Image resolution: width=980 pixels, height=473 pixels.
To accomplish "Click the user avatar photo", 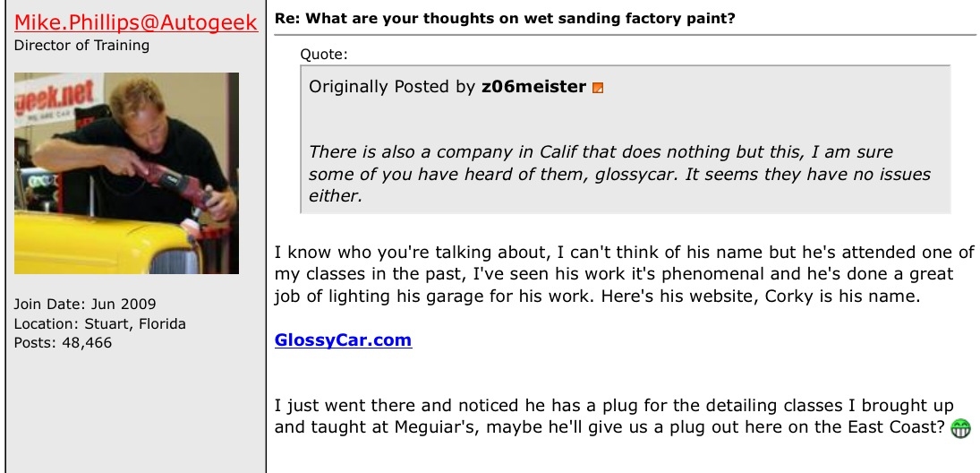I will point(126,173).
